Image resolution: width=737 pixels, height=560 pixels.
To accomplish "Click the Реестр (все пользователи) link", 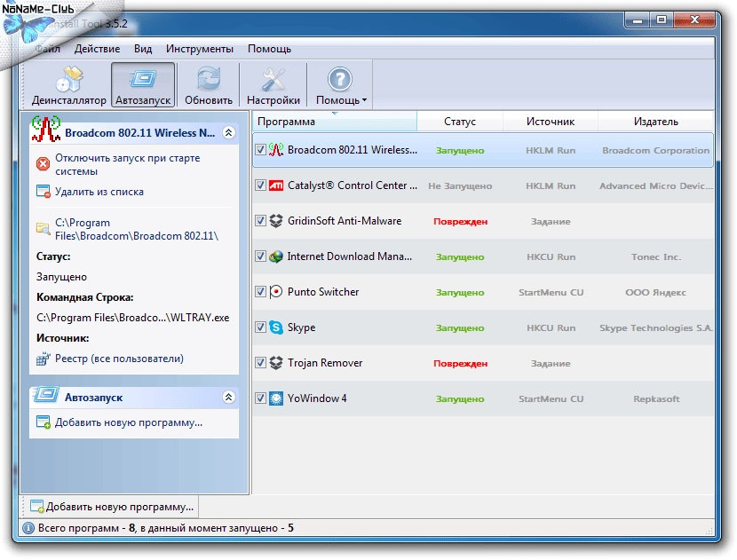I will (119, 359).
